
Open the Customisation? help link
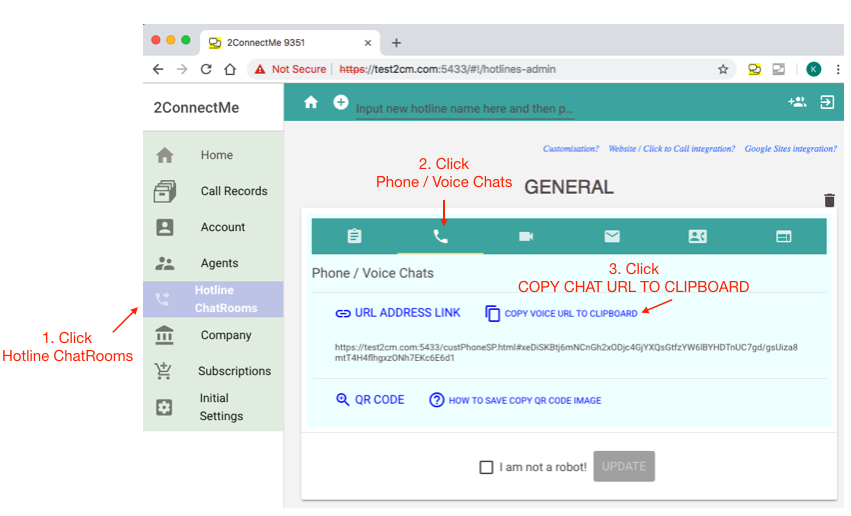coord(570,149)
